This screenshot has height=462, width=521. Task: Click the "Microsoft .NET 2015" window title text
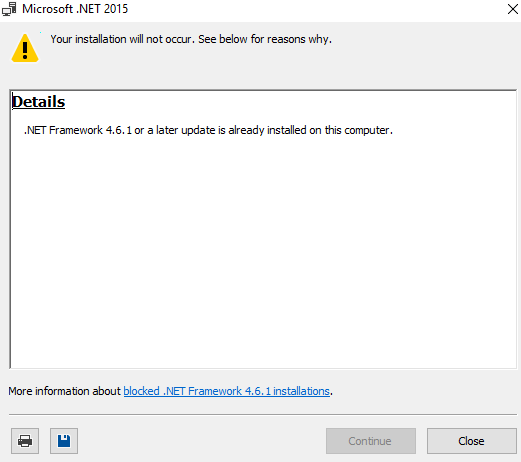tap(75, 9)
